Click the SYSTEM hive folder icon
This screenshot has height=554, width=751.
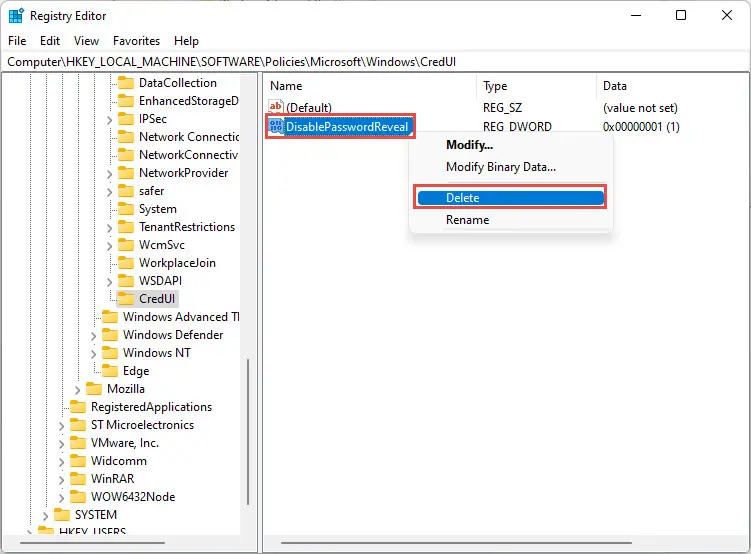point(62,515)
